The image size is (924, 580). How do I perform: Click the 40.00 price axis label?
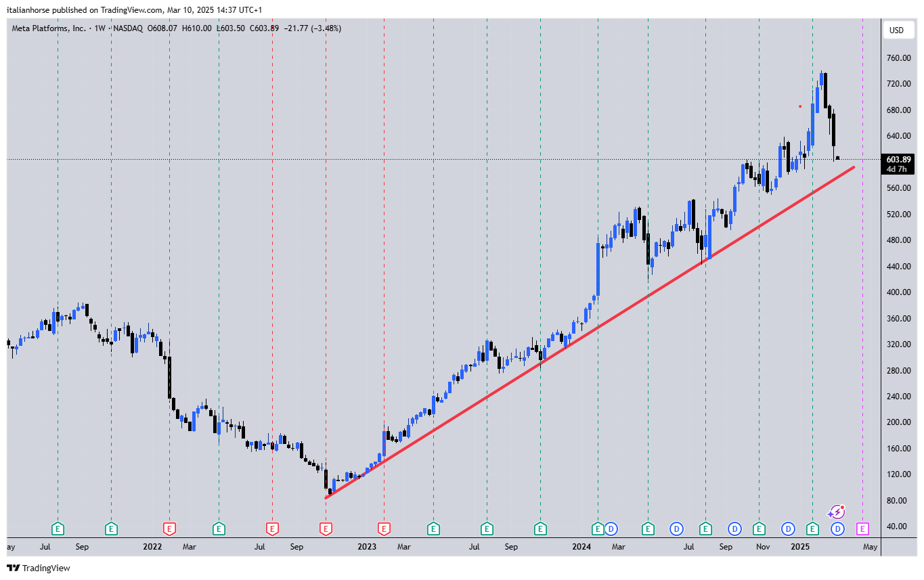(898, 527)
